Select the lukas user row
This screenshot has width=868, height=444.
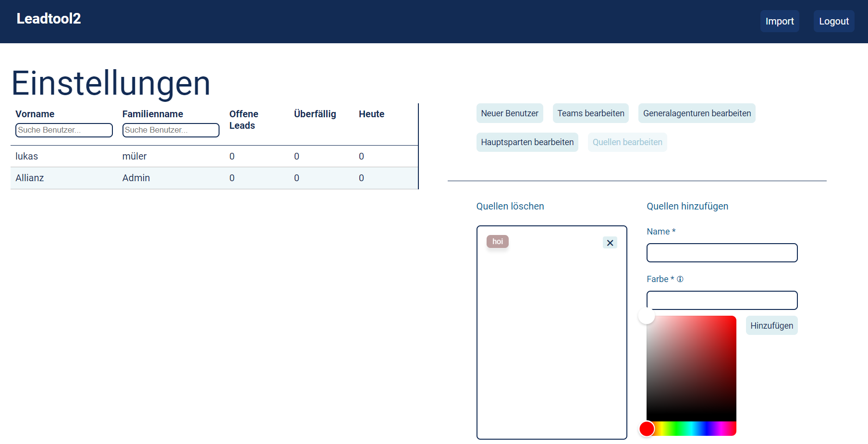[x=214, y=156]
